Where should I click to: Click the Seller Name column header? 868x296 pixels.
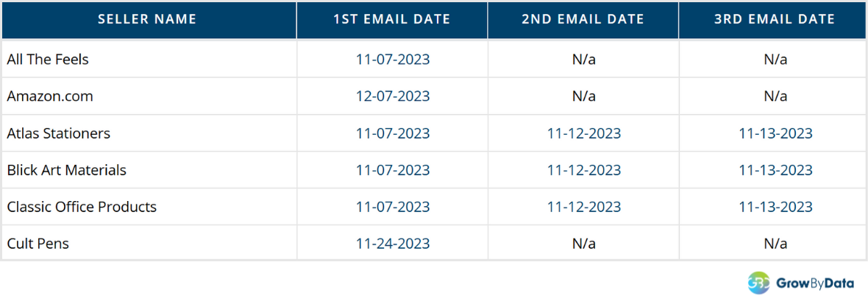coord(147,19)
